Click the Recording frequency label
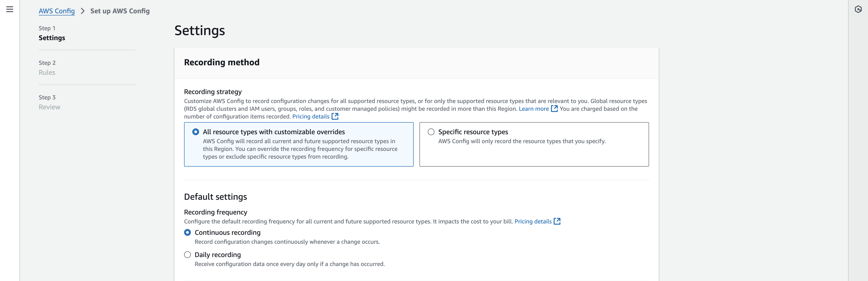 tap(216, 212)
